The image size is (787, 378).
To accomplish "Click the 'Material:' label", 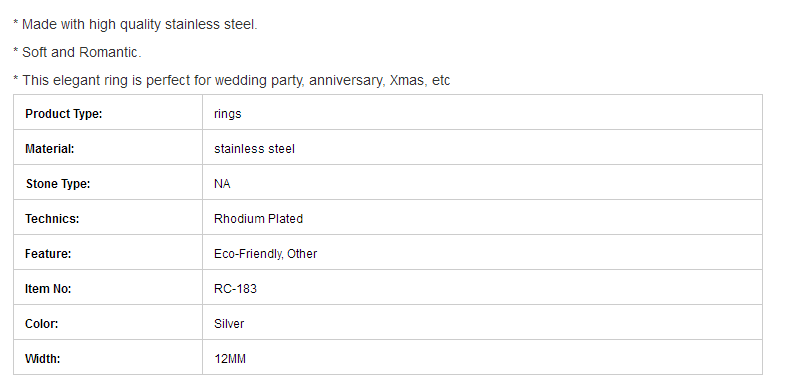I will point(50,149).
